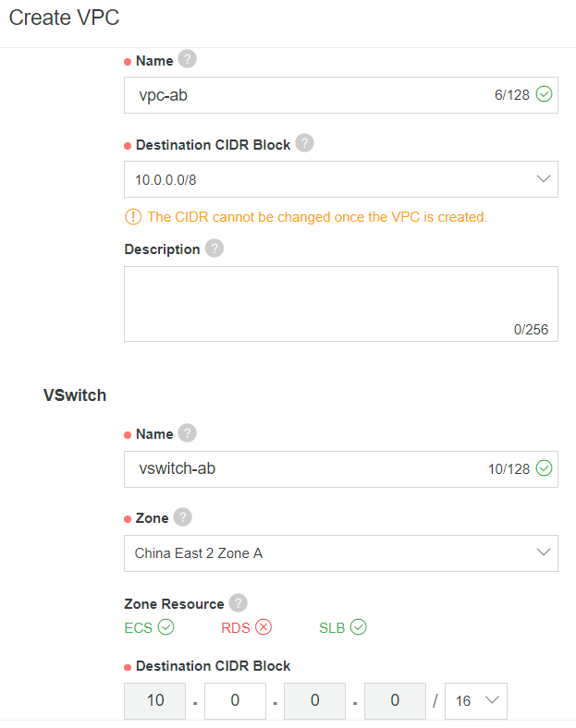Click the ECS available check icon
Image resolution: width=576 pixels, height=728 pixels.
tap(165, 627)
